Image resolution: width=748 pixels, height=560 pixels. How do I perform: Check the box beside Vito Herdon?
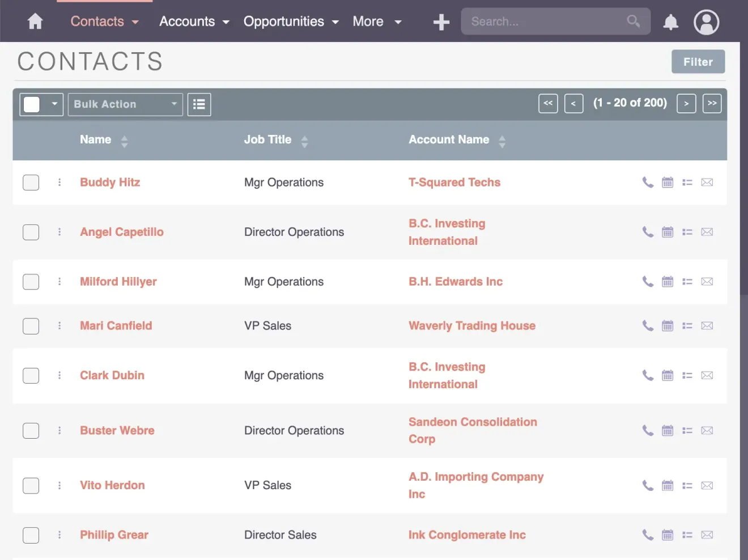pos(31,486)
